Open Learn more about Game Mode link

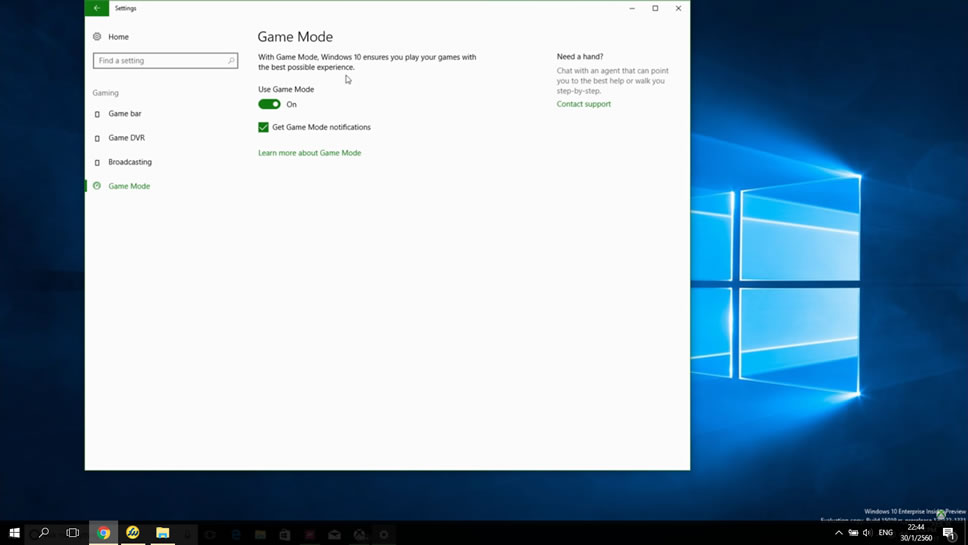[x=309, y=153]
